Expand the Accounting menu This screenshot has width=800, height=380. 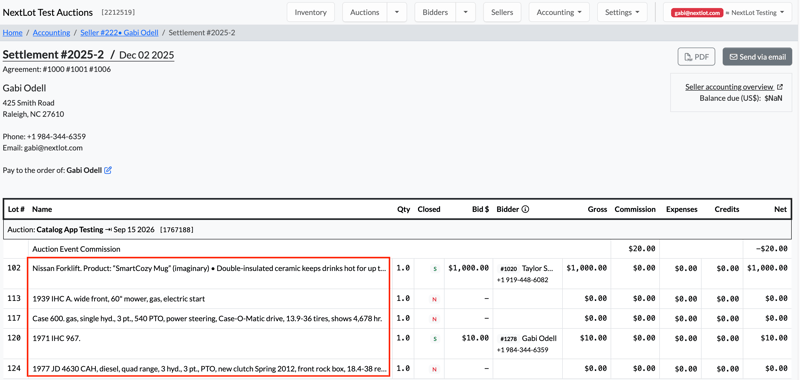559,12
